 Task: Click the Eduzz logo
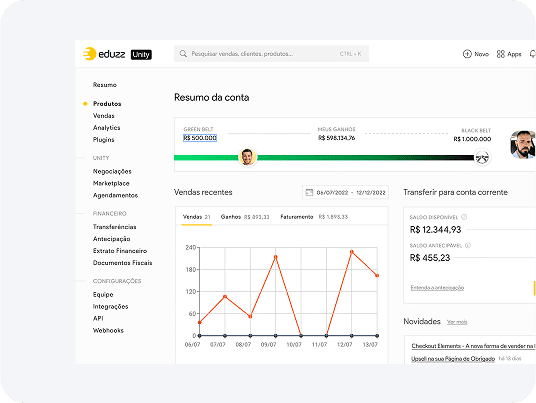104,54
